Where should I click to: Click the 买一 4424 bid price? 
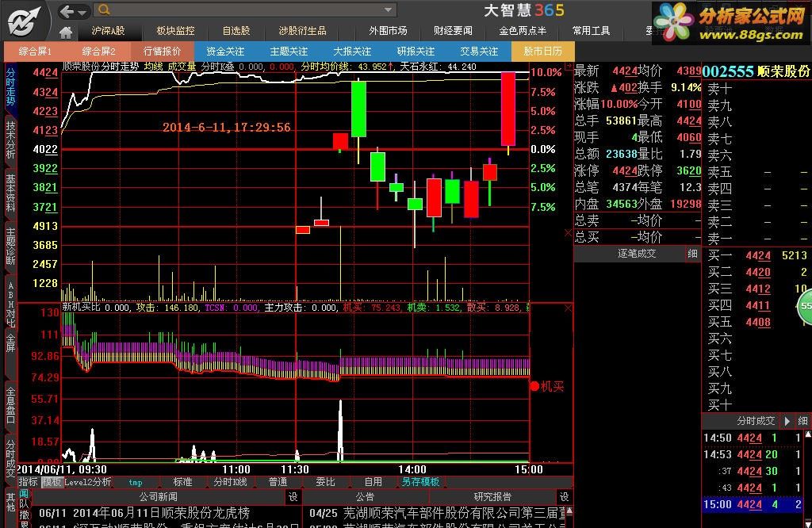coord(758,256)
